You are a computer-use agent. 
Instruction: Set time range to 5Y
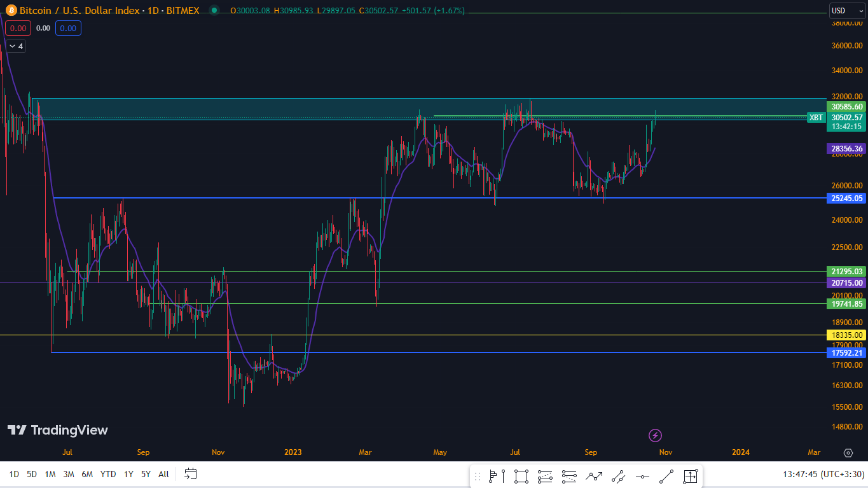pyautogui.click(x=146, y=473)
